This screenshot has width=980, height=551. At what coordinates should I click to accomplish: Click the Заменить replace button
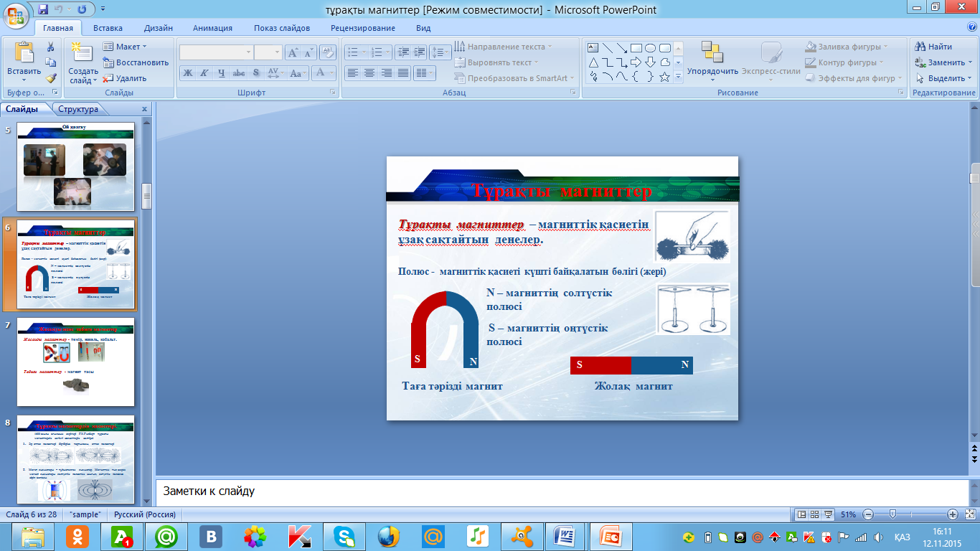click(x=943, y=62)
